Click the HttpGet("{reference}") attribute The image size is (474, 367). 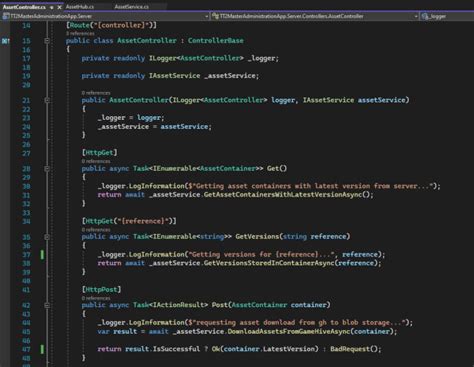click(x=129, y=221)
